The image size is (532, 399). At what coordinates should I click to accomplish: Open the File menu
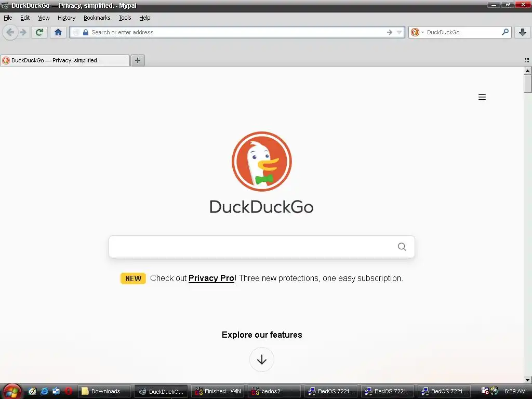coord(8,18)
